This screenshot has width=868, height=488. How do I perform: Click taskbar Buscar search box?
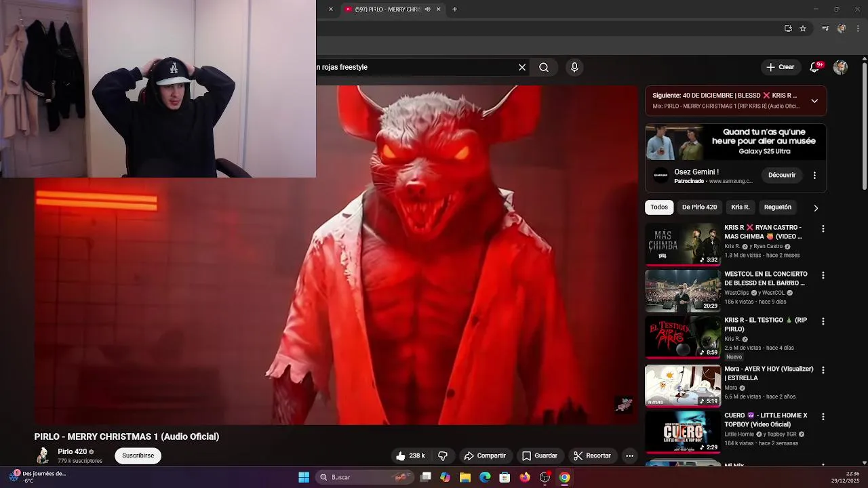pyautogui.click(x=365, y=477)
